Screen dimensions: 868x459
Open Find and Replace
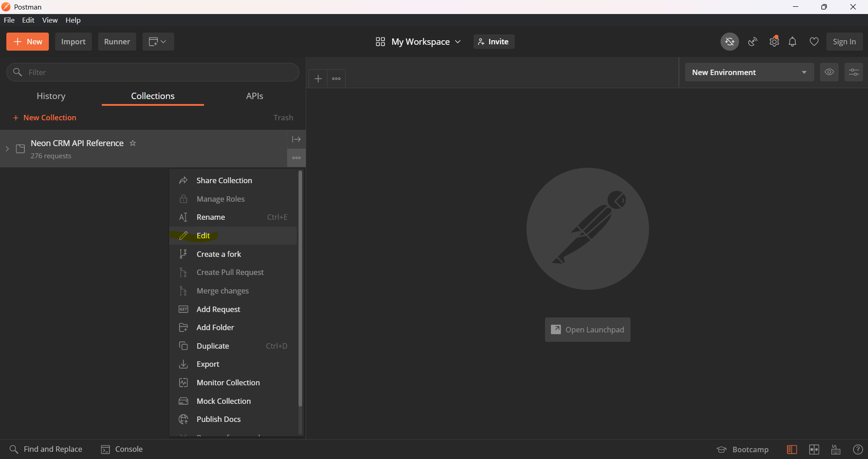coord(46,449)
